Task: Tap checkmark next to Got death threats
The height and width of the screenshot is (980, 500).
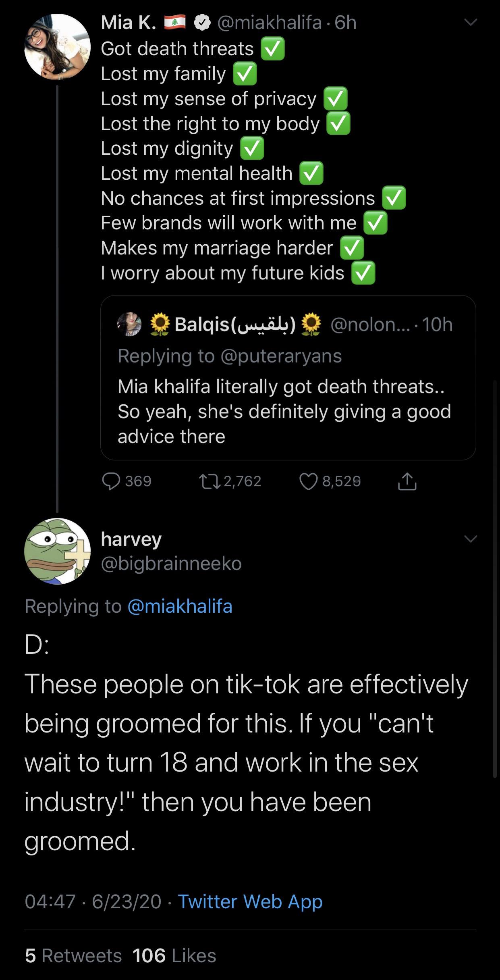Action: [x=273, y=49]
